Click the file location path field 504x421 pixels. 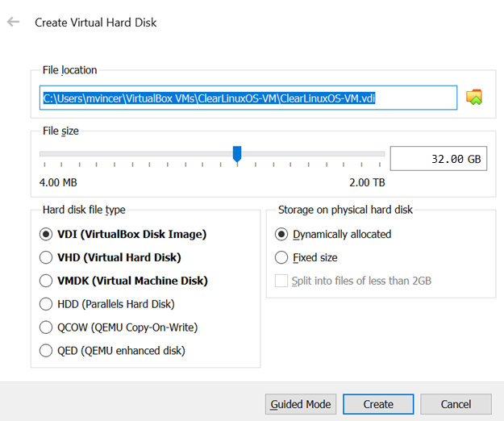(248, 98)
